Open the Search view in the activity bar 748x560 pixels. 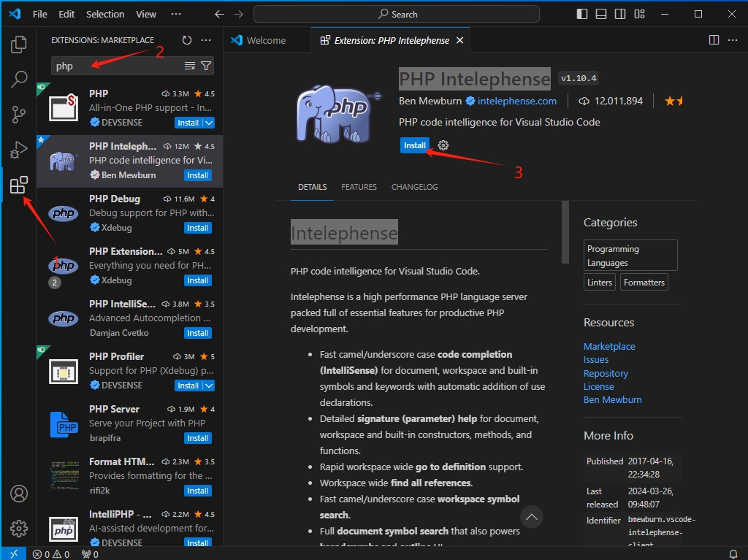click(18, 79)
